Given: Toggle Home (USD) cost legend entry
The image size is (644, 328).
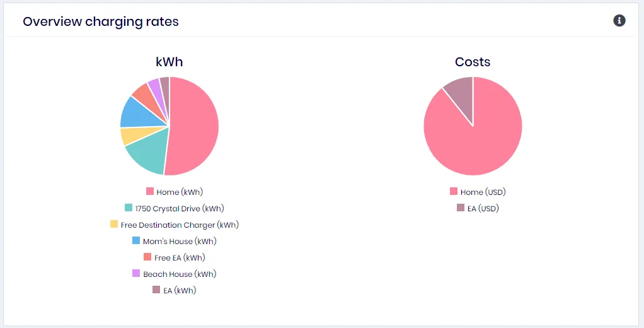Looking at the screenshot, I should [478, 192].
